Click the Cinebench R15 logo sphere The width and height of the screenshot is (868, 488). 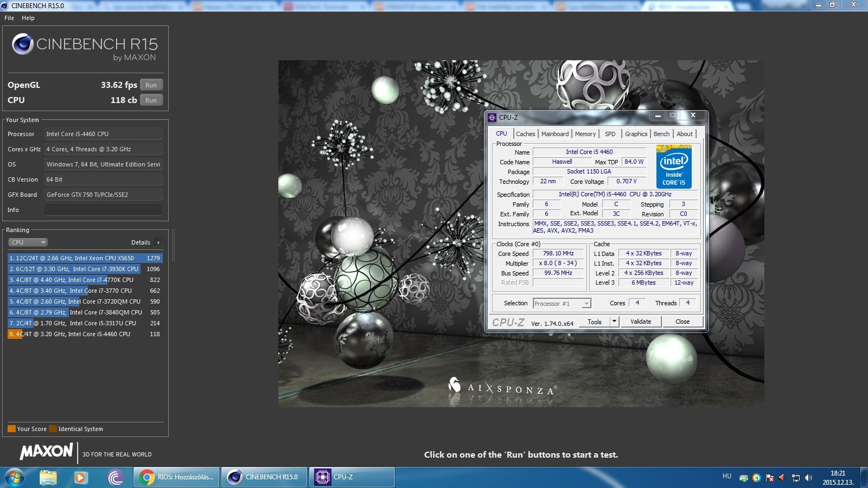(23, 44)
